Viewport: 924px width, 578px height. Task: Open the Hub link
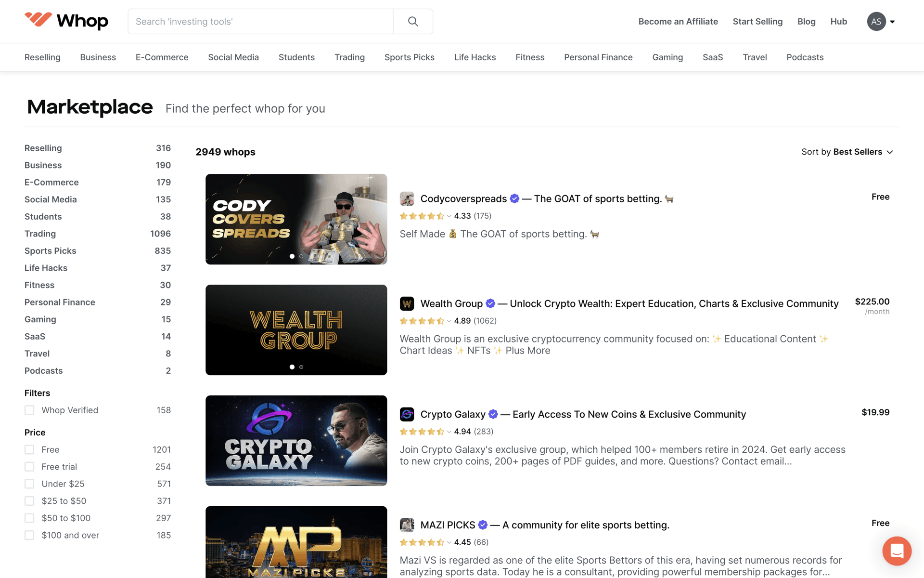tap(838, 22)
